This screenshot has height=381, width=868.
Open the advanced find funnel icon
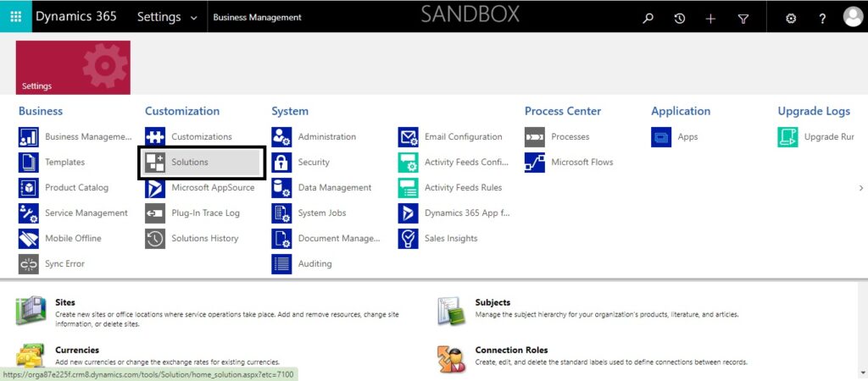[743, 18]
